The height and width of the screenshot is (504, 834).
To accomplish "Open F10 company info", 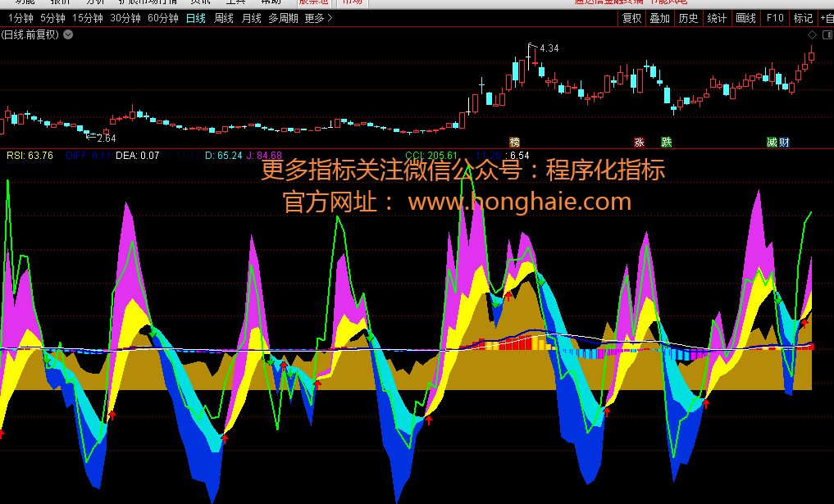I will coord(774,18).
